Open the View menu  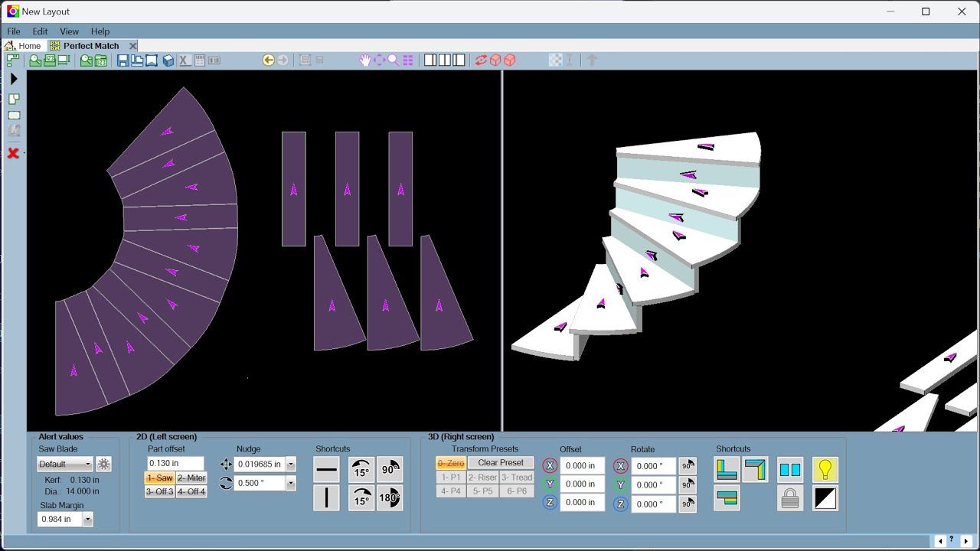click(69, 31)
